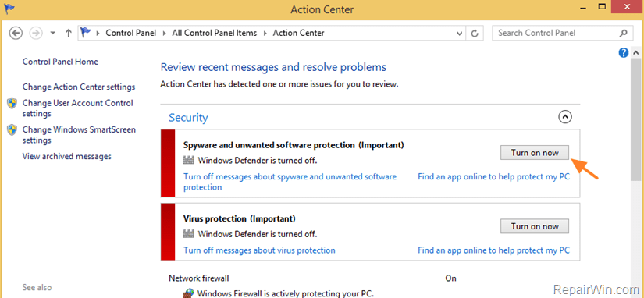This screenshot has width=644, height=298.
Task: Open the recent locations dropdown arrow
Action: pos(52,34)
